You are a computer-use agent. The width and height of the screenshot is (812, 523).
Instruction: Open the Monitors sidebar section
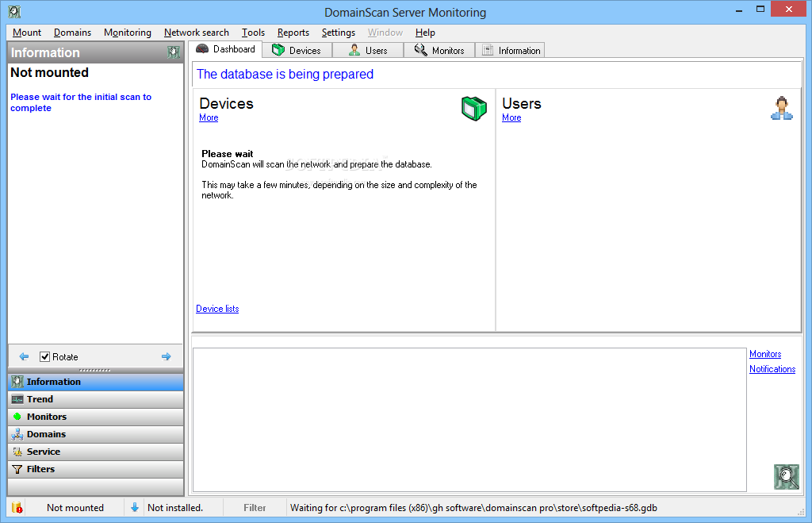[95, 417]
